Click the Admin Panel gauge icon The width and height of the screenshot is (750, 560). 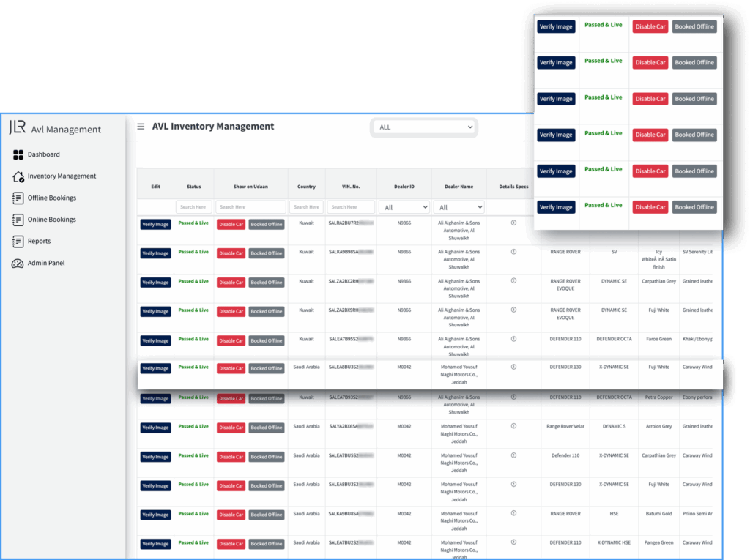18,264
